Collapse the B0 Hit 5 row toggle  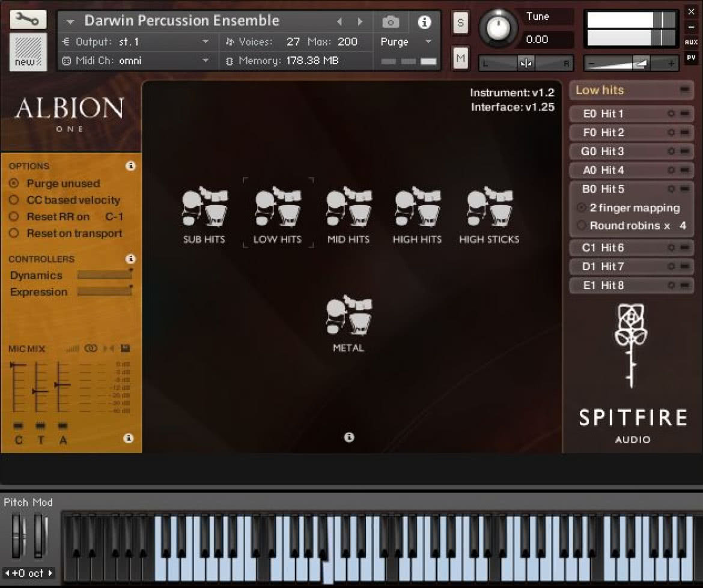(x=684, y=189)
